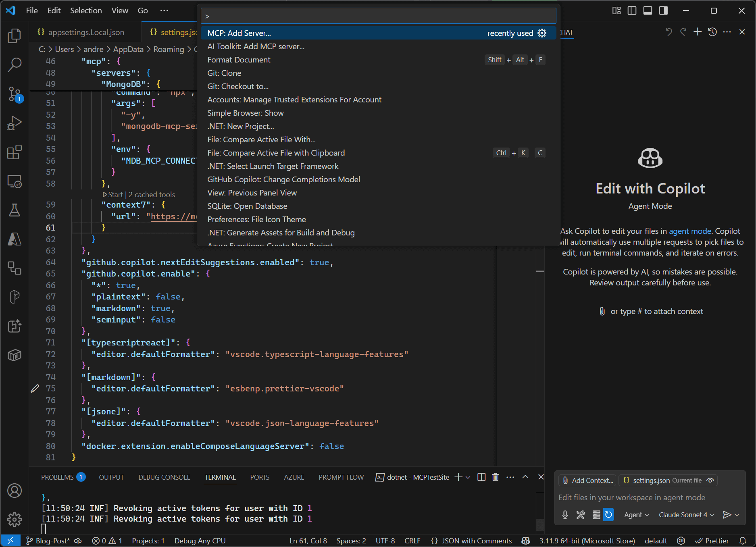The image size is (756, 547).
Task: Open Claude Sonnet 4 model picker
Action: pos(687,515)
